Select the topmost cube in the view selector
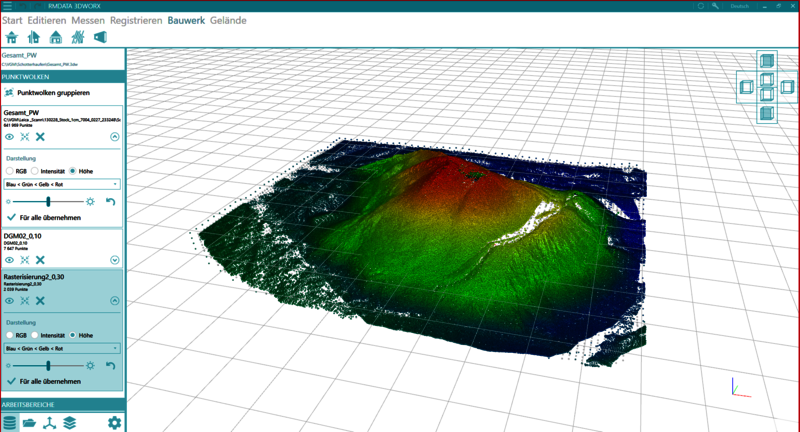 [767, 61]
